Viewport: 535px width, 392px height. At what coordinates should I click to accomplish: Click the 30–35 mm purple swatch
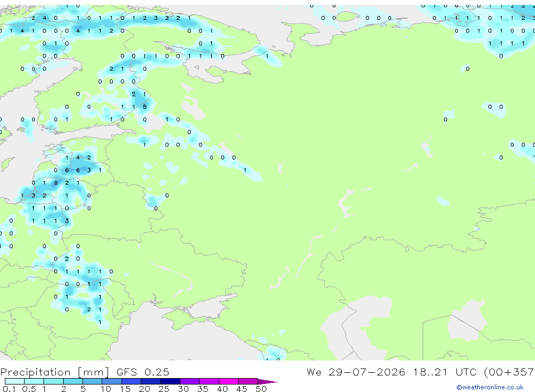[x=190, y=381]
